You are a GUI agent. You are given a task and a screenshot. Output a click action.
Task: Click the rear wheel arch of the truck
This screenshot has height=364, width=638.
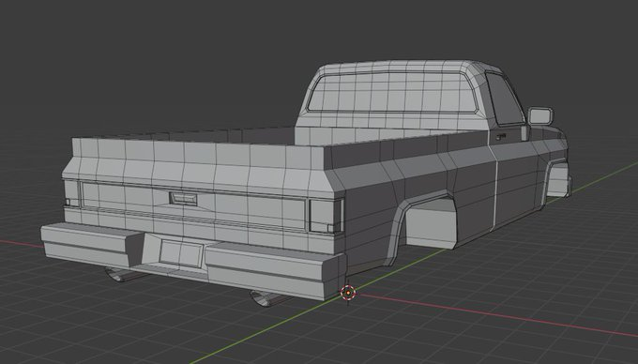pos(419,228)
